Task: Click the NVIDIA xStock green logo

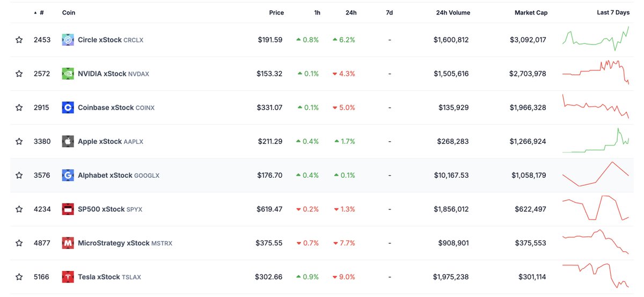Action: pyautogui.click(x=68, y=74)
